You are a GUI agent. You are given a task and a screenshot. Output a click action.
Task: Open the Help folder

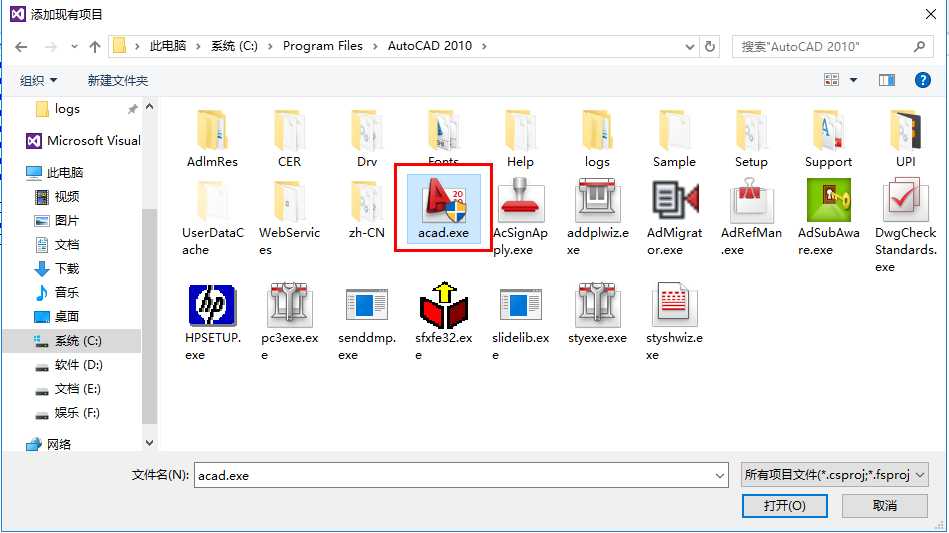click(x=520, y=130)
